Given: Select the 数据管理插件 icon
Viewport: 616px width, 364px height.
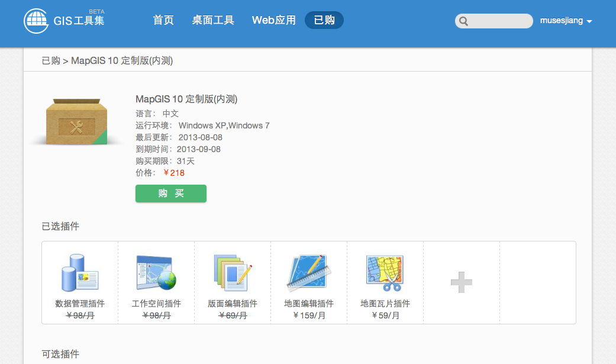Looking at the screenshot, I should 80,273.
